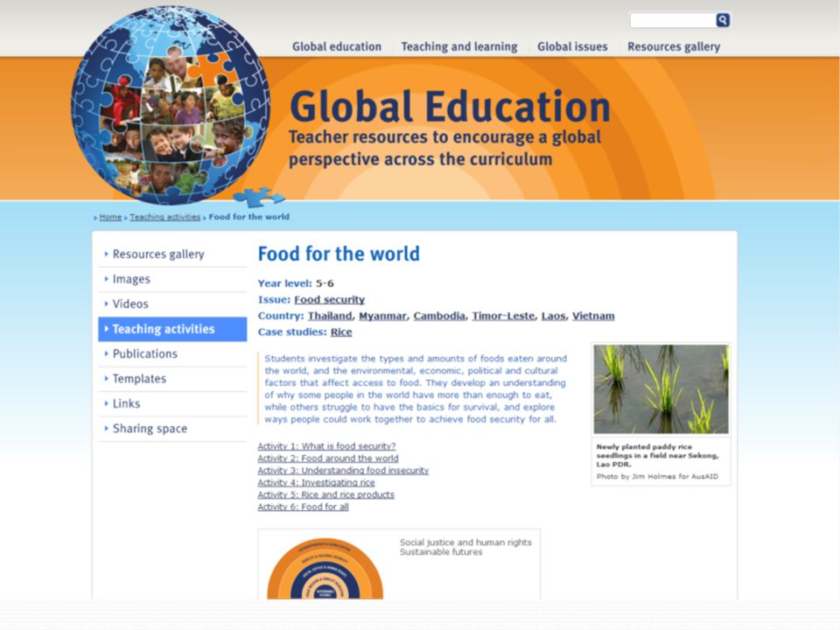This screenshot has width=840, height=630.
Task: Open Resources gallery in top navigation
Action: click(674, 46)
